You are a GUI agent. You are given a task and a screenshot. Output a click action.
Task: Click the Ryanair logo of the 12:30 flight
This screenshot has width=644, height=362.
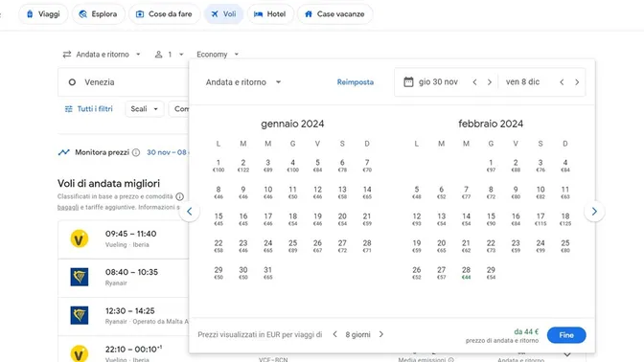coord(80,315)
